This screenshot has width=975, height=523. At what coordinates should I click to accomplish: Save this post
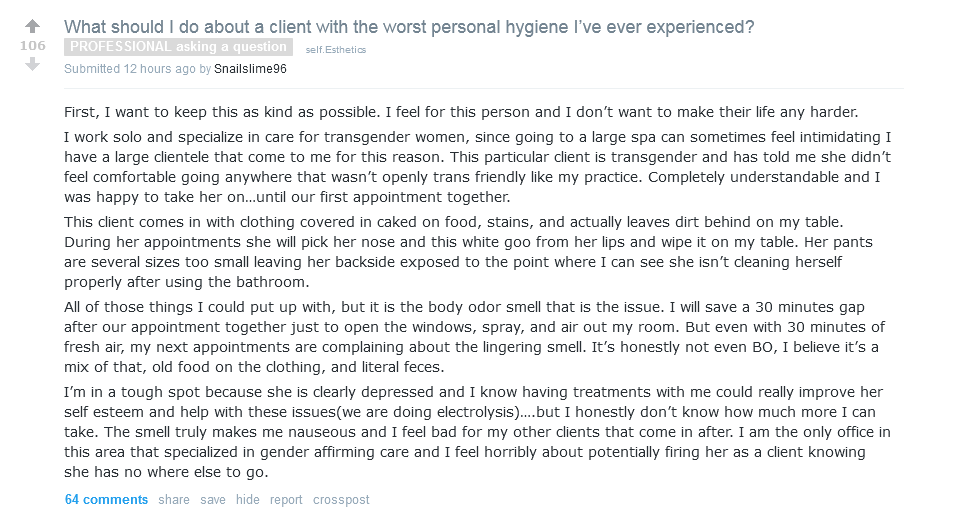click(x=213, y=500)
